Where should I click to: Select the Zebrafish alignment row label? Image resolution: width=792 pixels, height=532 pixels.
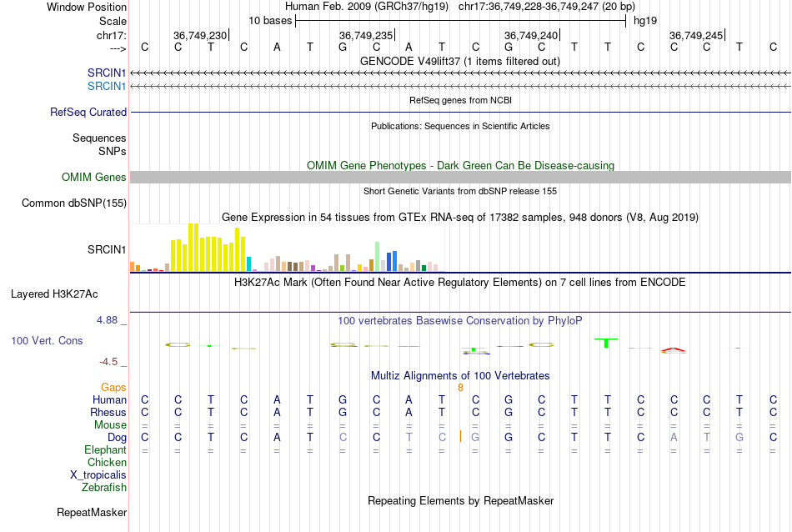click(x=104, y=488)
